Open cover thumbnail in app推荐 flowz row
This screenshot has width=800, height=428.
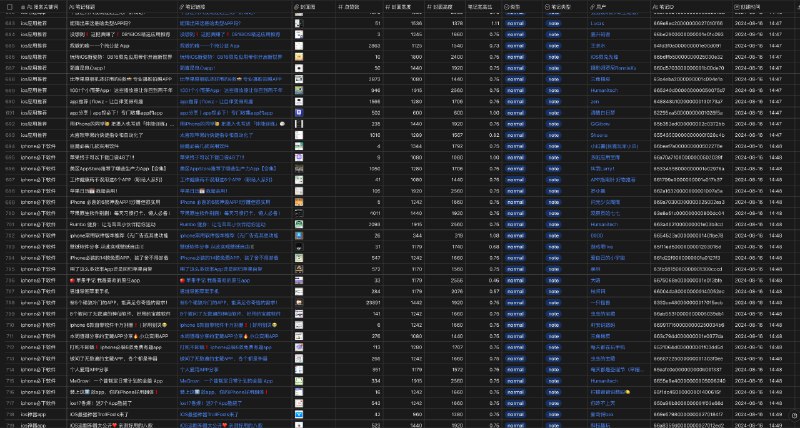click(x=299, y=102)
